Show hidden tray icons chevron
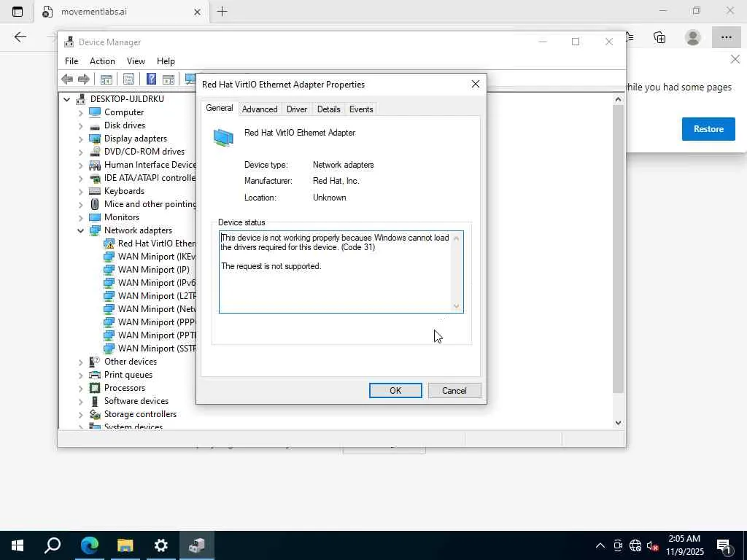This screenshot has height=560, width=747. pyautogui.click(x=600, y=545)
